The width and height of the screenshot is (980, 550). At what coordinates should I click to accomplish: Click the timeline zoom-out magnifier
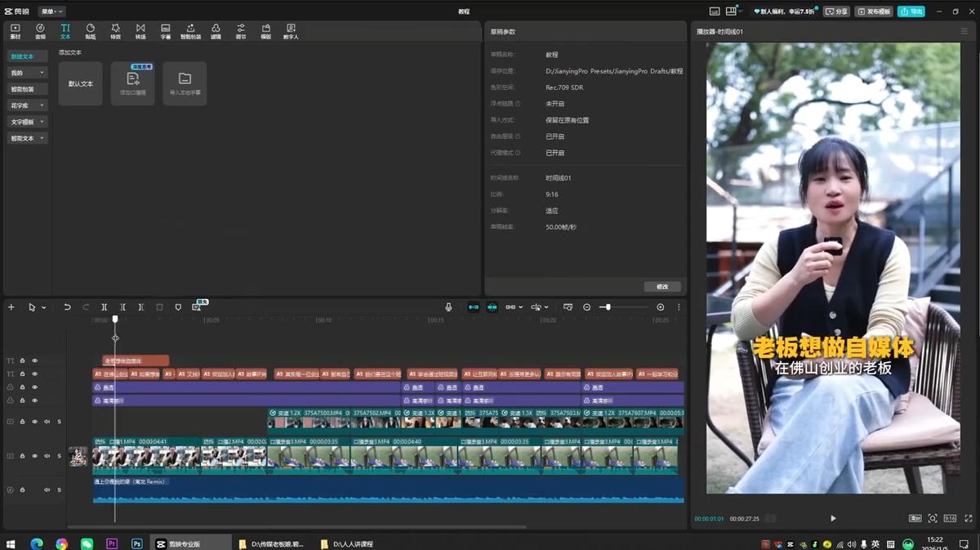(x=586, y=307)
